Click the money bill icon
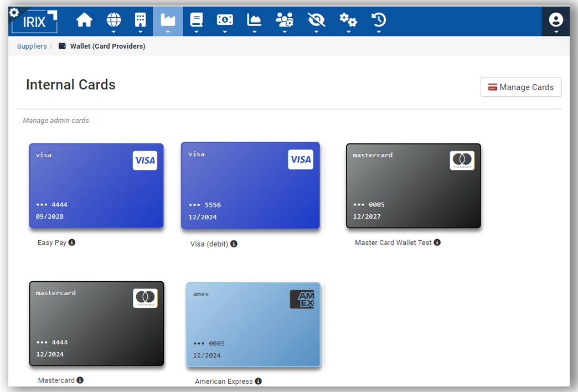The image size is (578, 392). pyautogui.click(x=225, y=20)
